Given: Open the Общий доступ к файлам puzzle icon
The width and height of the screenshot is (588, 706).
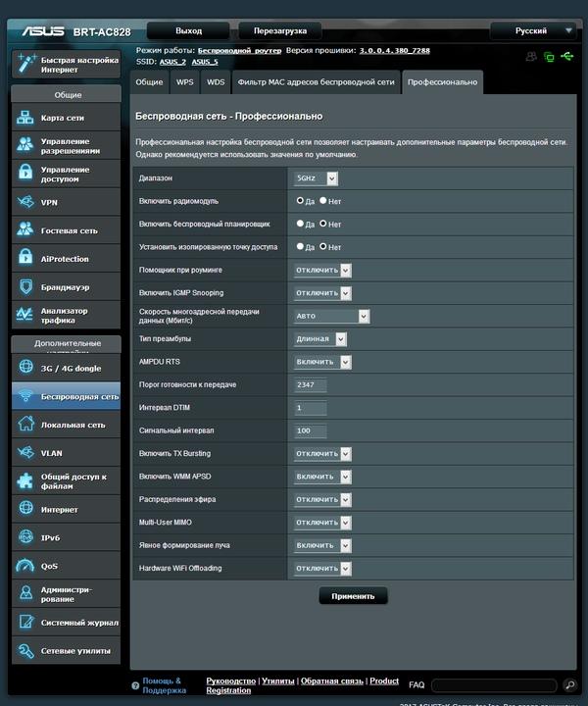Looking at the screenshot, I should (x=25, y=480).
